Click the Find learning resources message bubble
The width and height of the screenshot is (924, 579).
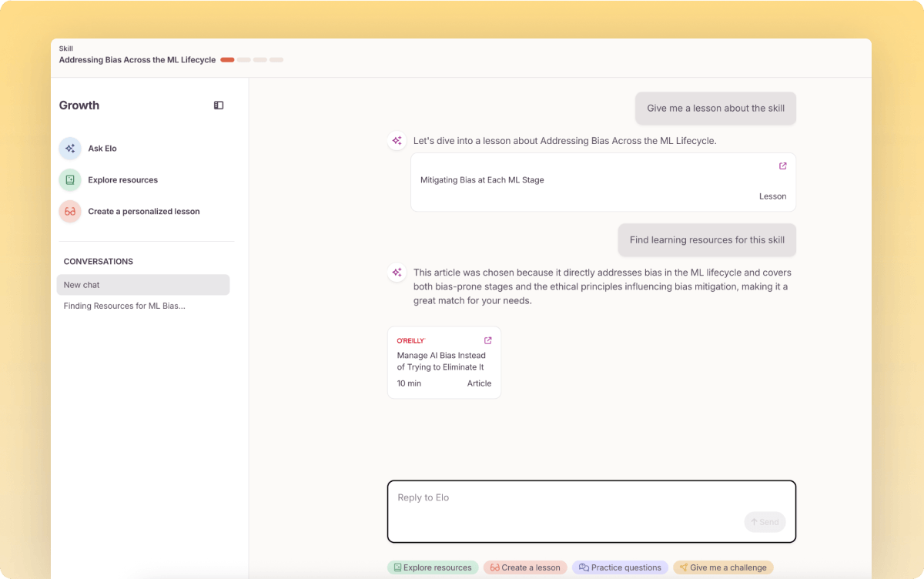(707, 240)
